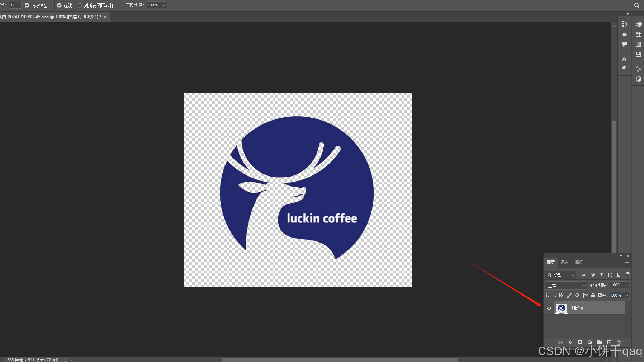Filter layers by adjustment layers

click(592, 275)
